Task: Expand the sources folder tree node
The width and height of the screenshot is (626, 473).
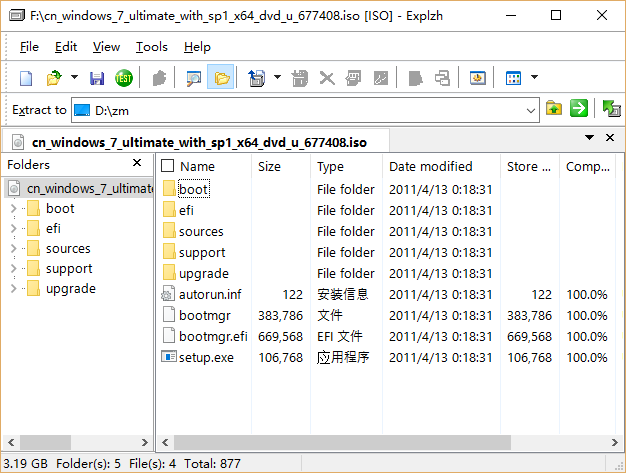Action: coord(12,249)
